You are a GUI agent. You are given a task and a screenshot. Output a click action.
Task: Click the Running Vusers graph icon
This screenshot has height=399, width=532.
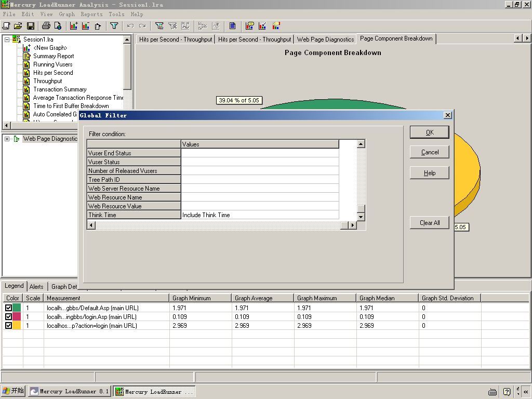[26, 64]
